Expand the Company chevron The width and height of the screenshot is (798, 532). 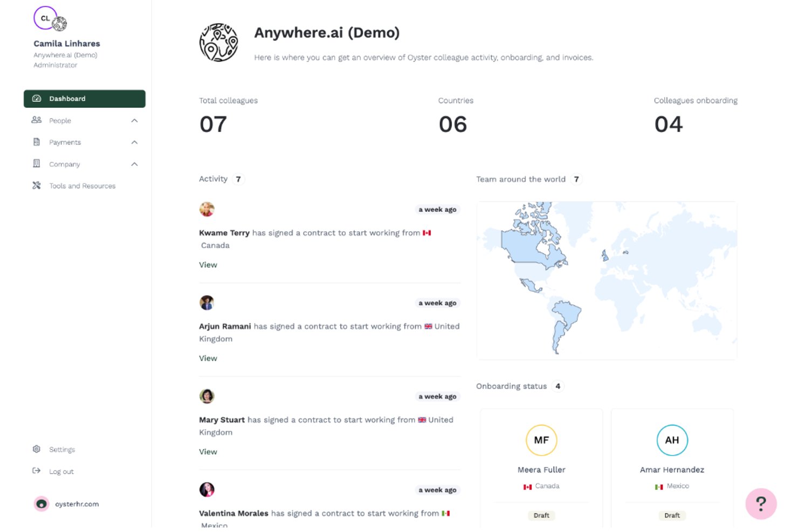tap(135, 164)
